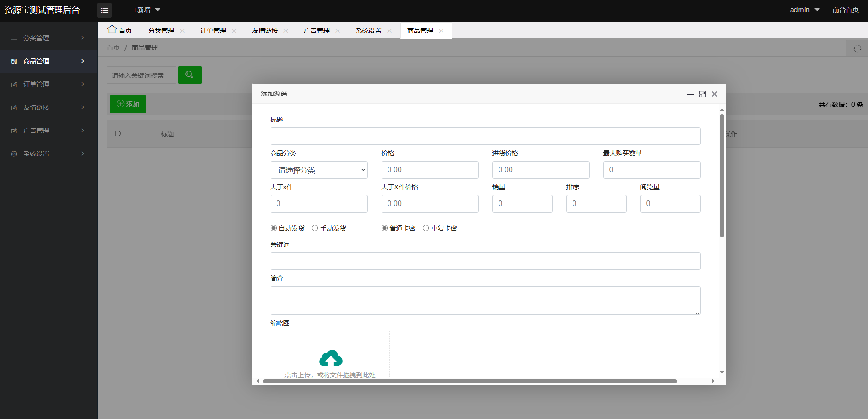Open the +新增 dropdown in the header

146,10
